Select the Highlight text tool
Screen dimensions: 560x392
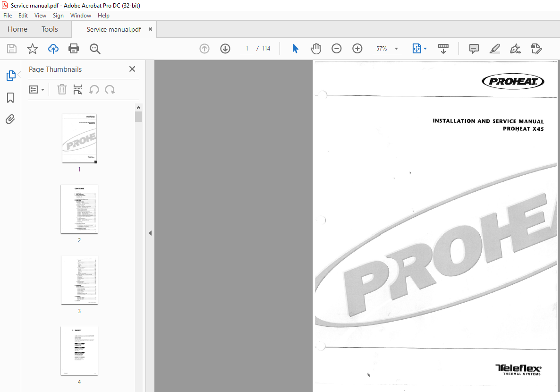coord(495,49)
